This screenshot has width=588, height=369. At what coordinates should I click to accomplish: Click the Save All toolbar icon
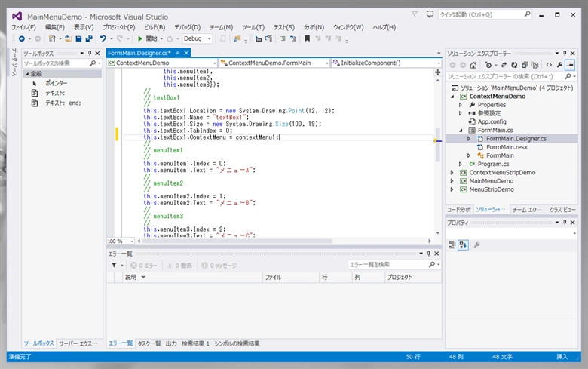(89, 38)
